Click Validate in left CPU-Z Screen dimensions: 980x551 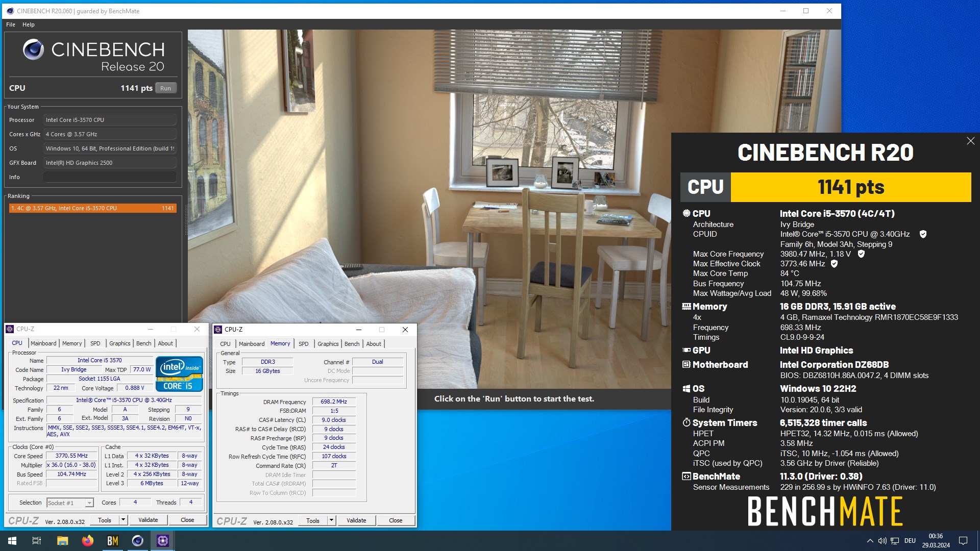click(x=148, y=520)
